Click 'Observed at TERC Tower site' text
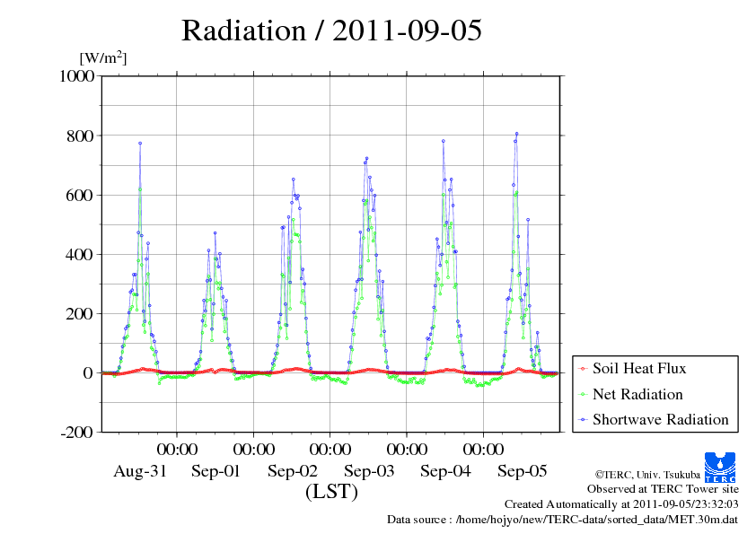 pos(663,489)
